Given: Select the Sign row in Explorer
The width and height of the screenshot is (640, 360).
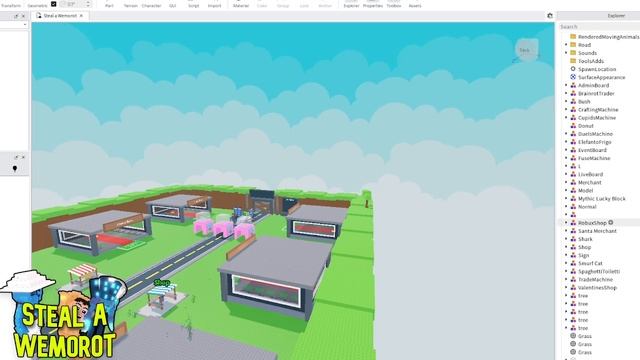Looking at the screenshot, I should (x=599, y=255).
